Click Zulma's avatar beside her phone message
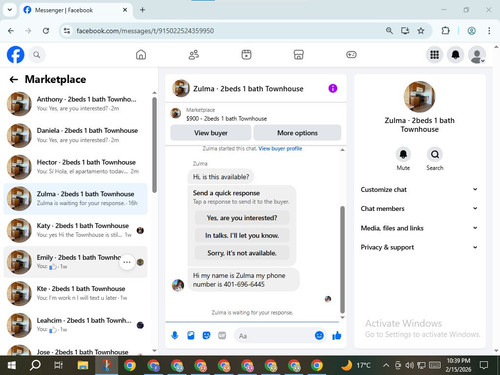Image resolution: width=500 pixels, height=375 pixels. tap(178, 285)
